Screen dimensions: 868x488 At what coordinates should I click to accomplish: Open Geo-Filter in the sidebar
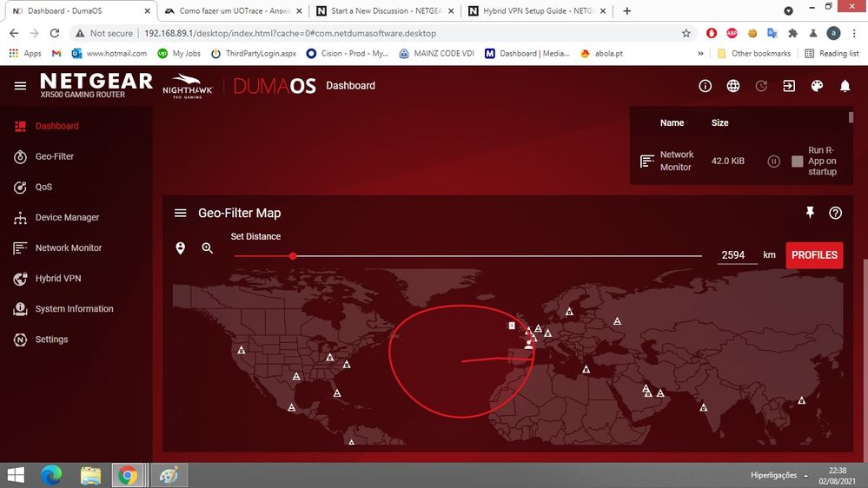(54, 156)
